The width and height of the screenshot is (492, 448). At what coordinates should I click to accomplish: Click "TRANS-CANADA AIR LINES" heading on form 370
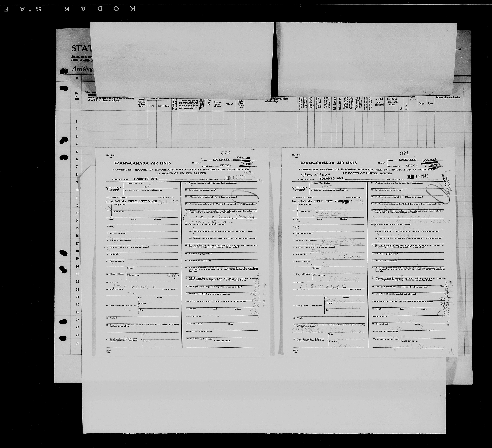pyautogui.click(x=142, y=163)
